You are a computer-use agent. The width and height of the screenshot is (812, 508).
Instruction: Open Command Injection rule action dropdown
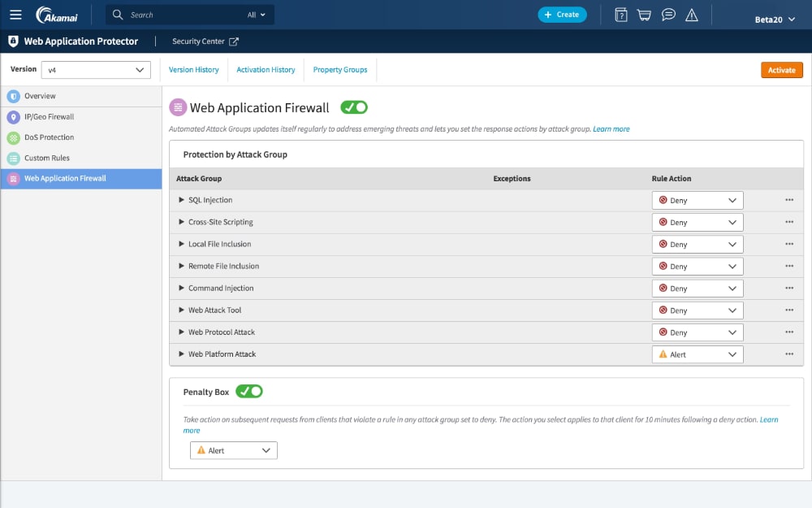(697, 289)
